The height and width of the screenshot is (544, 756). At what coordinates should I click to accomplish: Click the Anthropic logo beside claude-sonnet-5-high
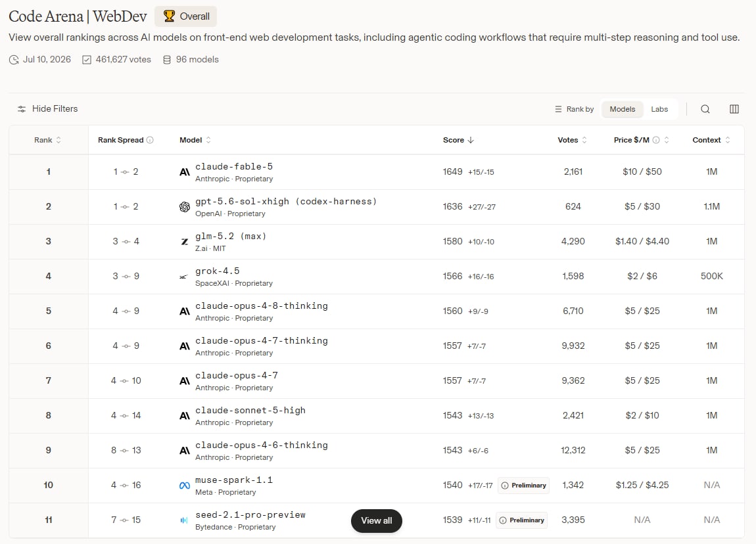(185, 415)
